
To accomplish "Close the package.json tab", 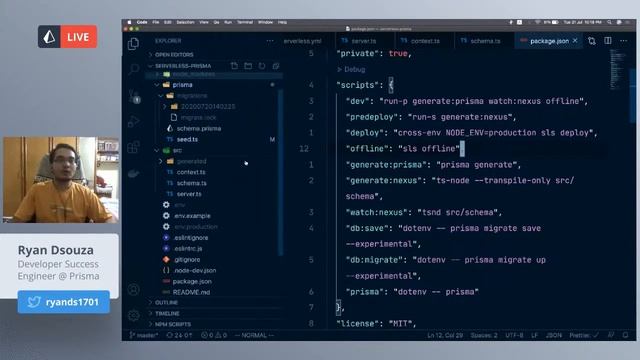I will pyautogui.click(x=575, y=41).
